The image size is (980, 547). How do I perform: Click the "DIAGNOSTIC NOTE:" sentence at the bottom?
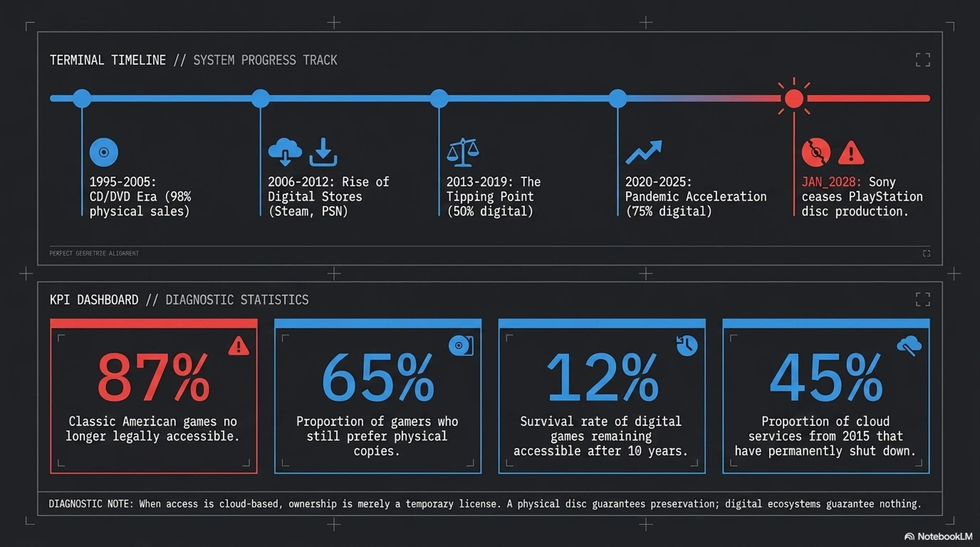click(x=485, y=504)
